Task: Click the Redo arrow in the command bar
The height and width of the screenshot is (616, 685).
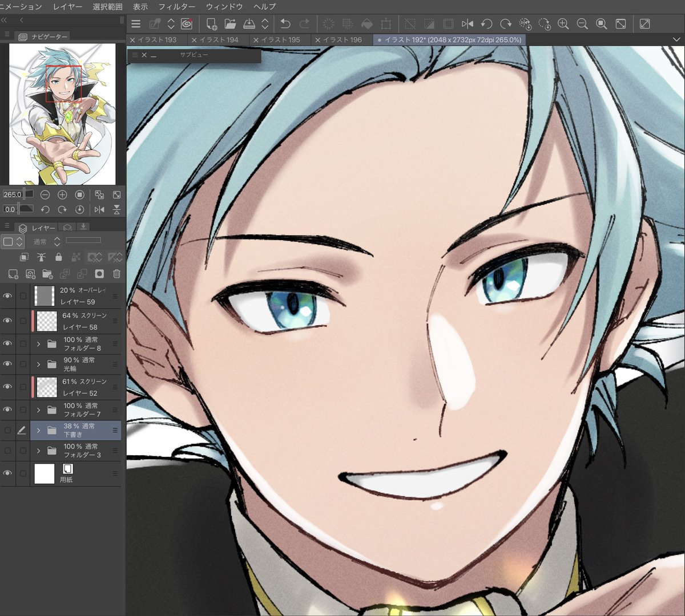Action: click(x=304, y=24)
